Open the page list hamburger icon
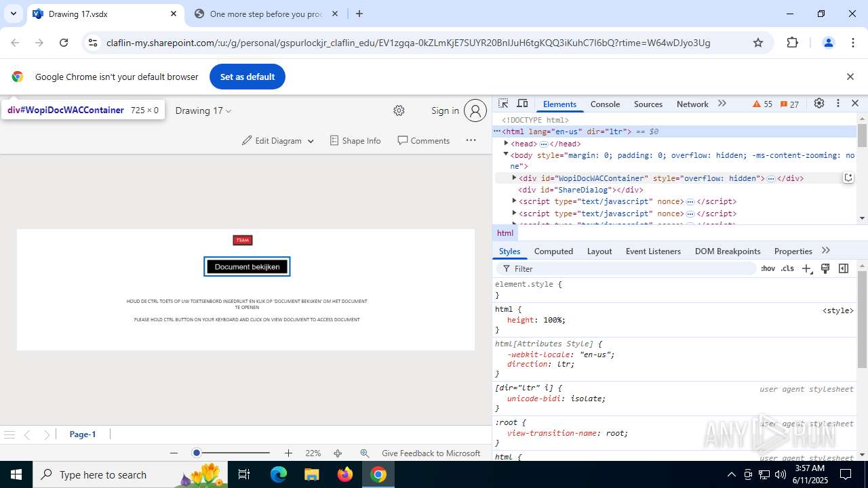The width and height of the screenshot is (868, 488). tap(9, 434)
